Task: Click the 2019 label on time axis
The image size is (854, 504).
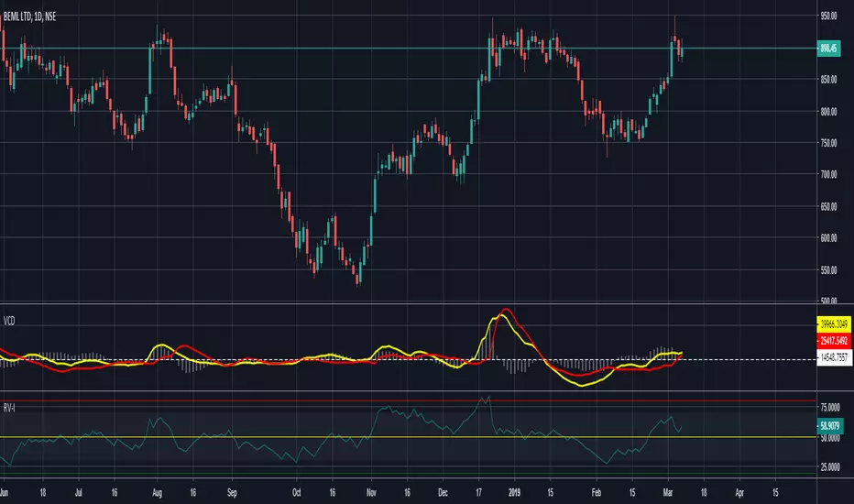Action: [x=514, y=493]
